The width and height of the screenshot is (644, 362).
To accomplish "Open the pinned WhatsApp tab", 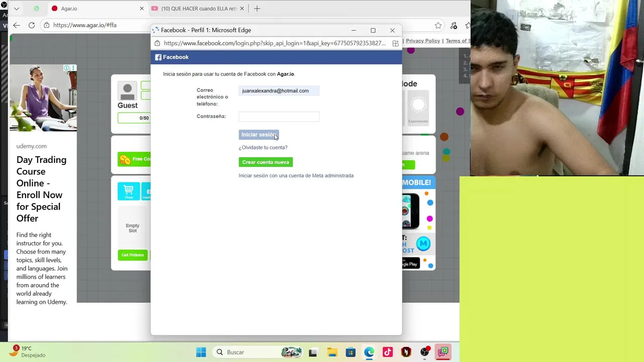I will pos(36,9).
